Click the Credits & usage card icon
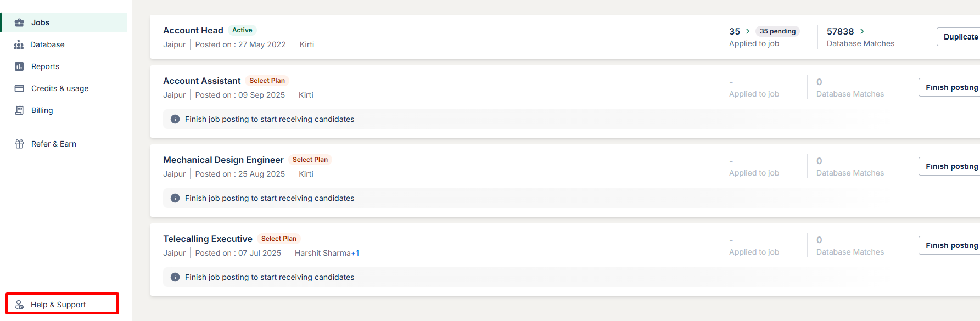 click(x=19, y=88)
